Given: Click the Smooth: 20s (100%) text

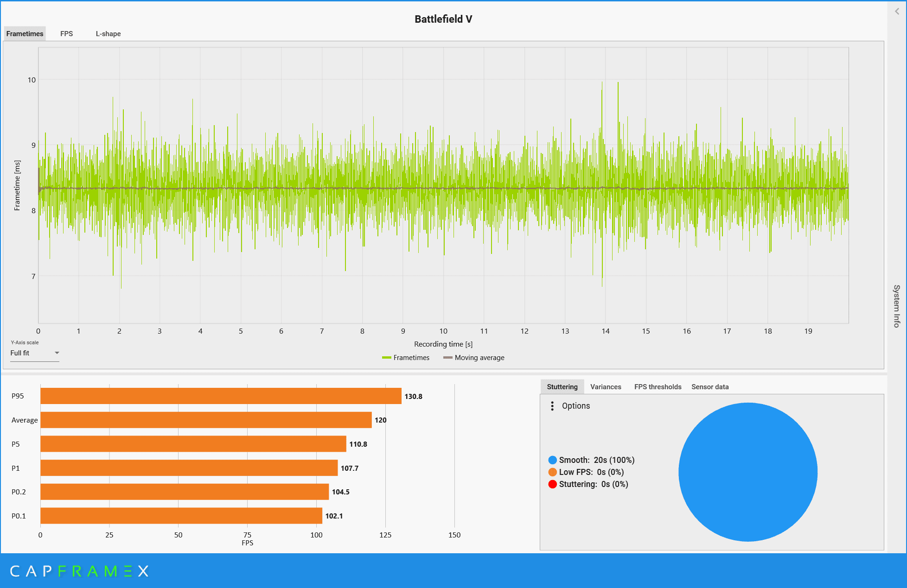Looking at the screenshot, I should point(597,460).
